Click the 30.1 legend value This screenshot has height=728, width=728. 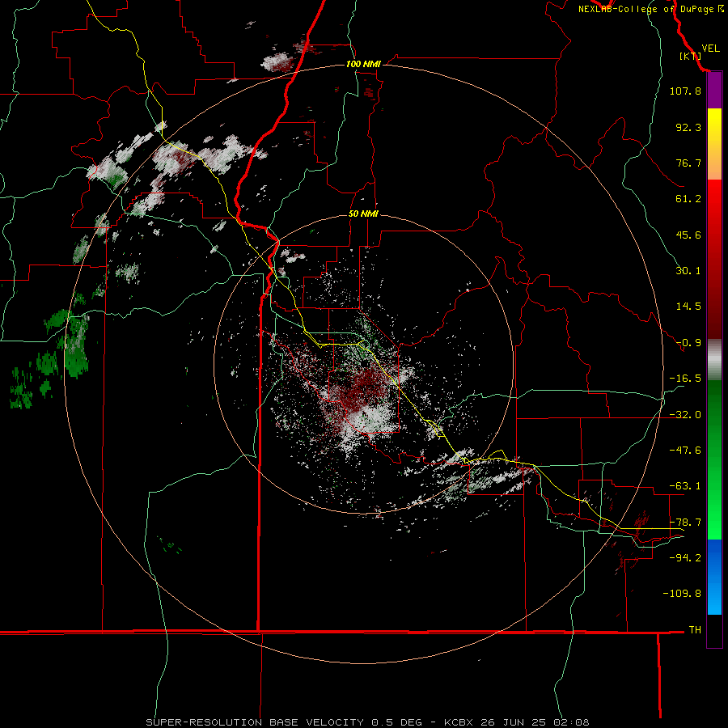(688, 271)
